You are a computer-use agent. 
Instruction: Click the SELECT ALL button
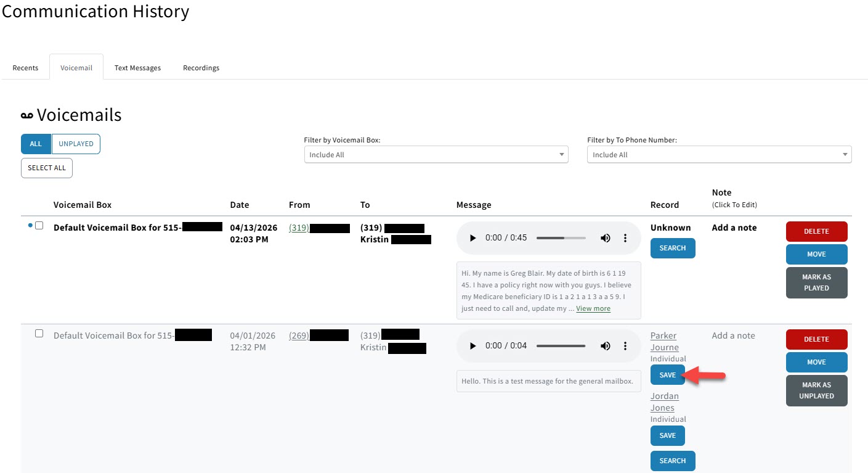47,168
